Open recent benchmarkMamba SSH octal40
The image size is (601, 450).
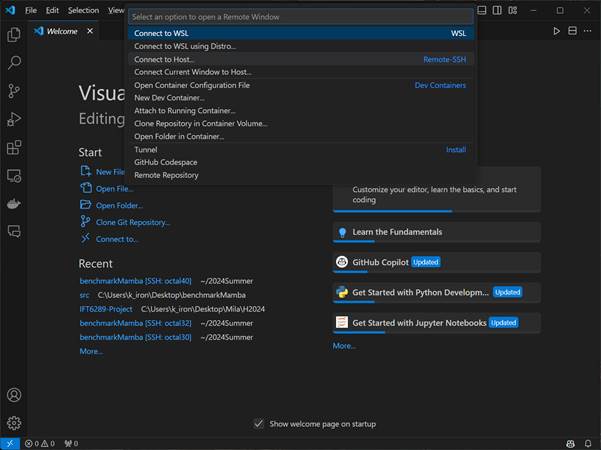tap(135, 281)
